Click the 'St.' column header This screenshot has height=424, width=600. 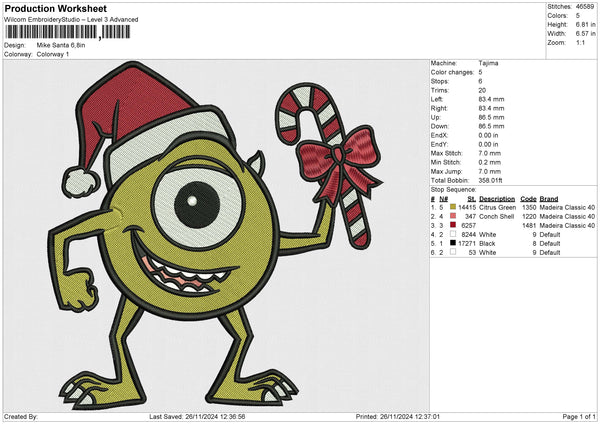[x=471, y=199]
